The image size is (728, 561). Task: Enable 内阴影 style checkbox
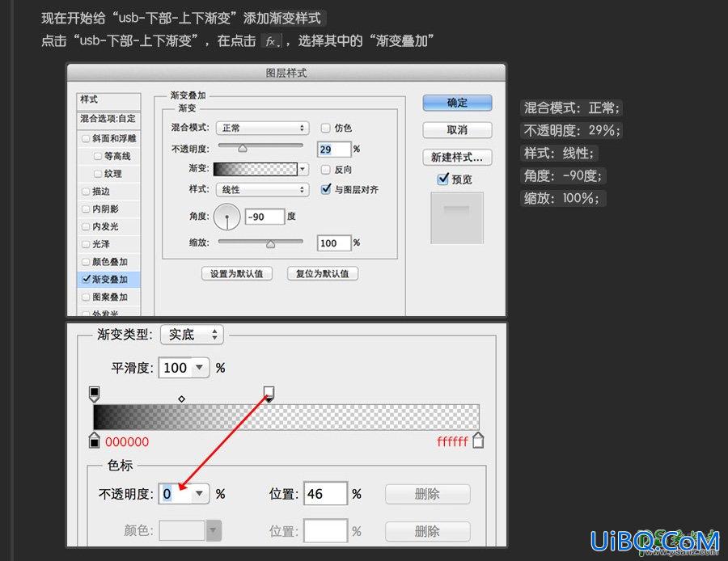point(86,209)
